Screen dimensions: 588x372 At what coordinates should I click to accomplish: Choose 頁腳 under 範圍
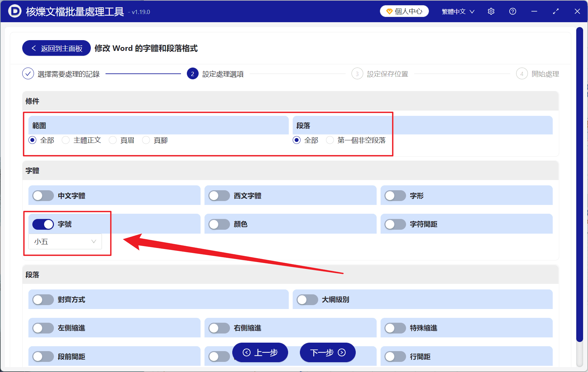[146, 140]
